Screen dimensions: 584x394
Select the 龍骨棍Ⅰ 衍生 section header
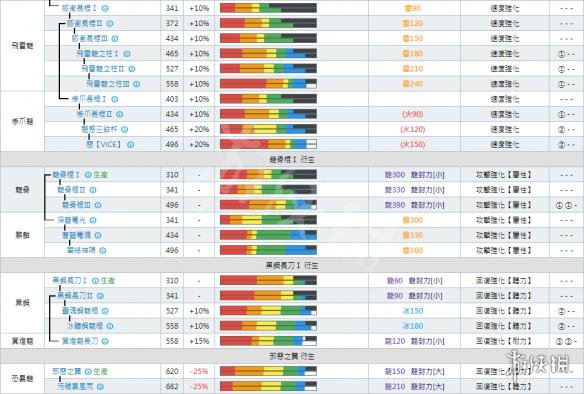pyautogui.click(x=292, y=159)
